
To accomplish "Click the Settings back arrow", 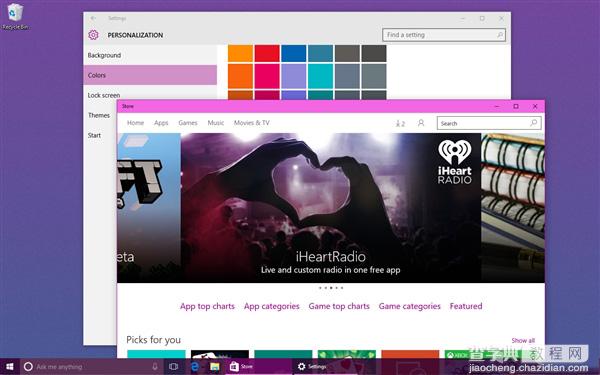I will click(x=93, y=18).
